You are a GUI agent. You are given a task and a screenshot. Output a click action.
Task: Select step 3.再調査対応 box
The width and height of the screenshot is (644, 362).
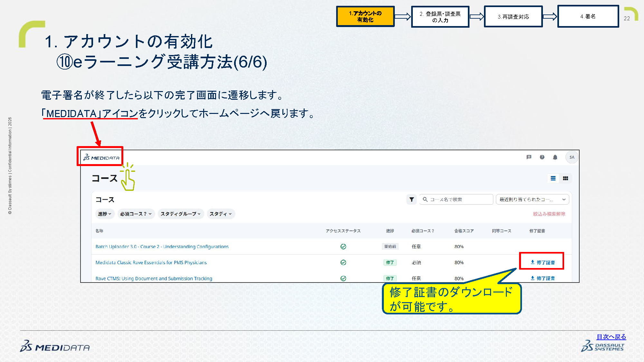pyautogui.click(x=513, y=17)
